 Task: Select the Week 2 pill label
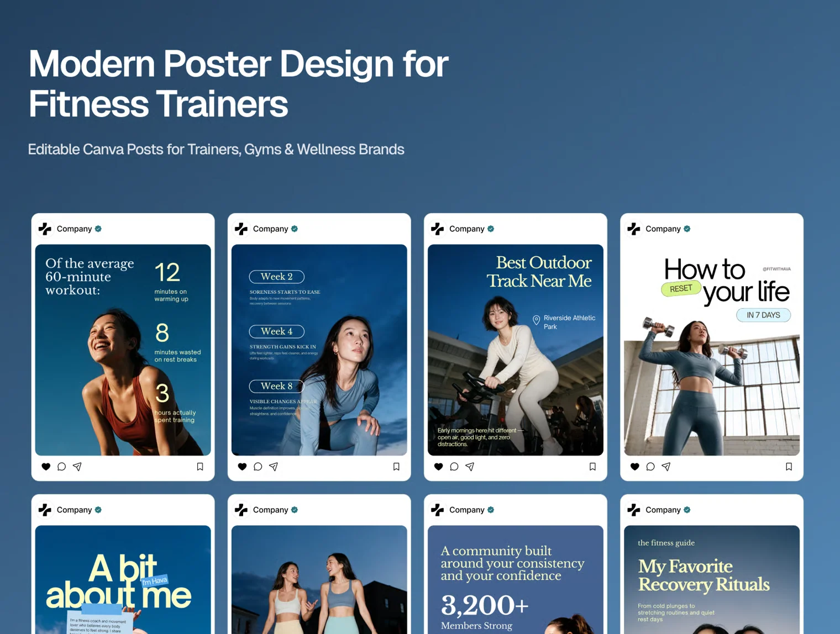[x=276, y=277]
